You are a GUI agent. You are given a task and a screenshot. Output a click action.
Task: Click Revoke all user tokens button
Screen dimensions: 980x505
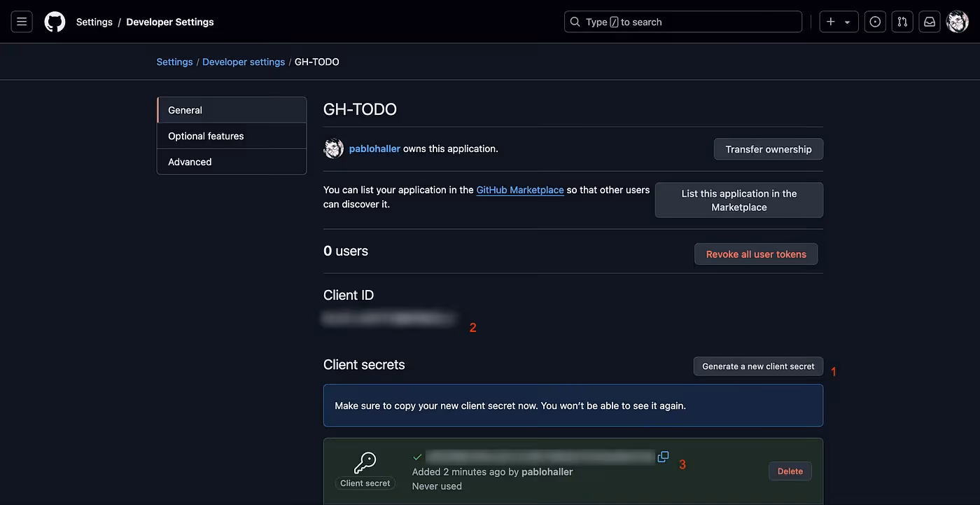(756, 254)
